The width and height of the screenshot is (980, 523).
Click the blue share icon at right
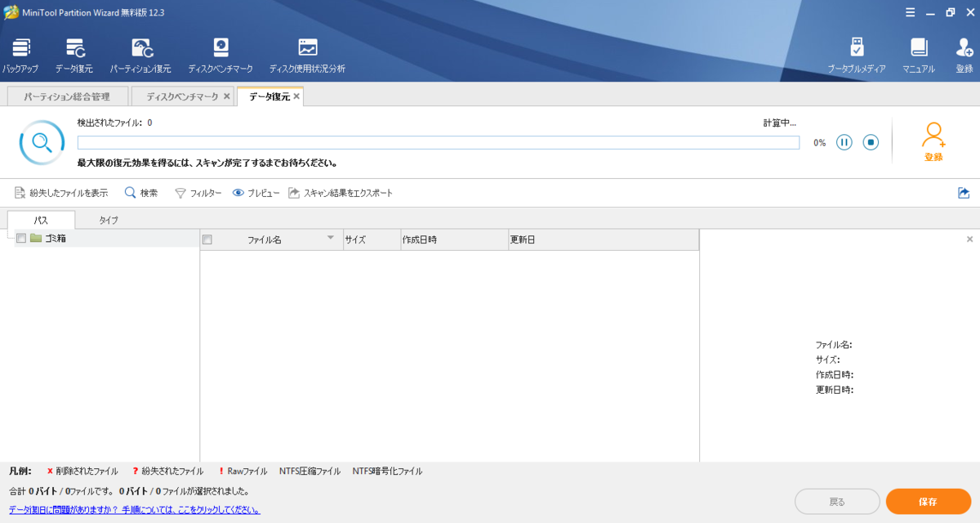click(964, 193)
